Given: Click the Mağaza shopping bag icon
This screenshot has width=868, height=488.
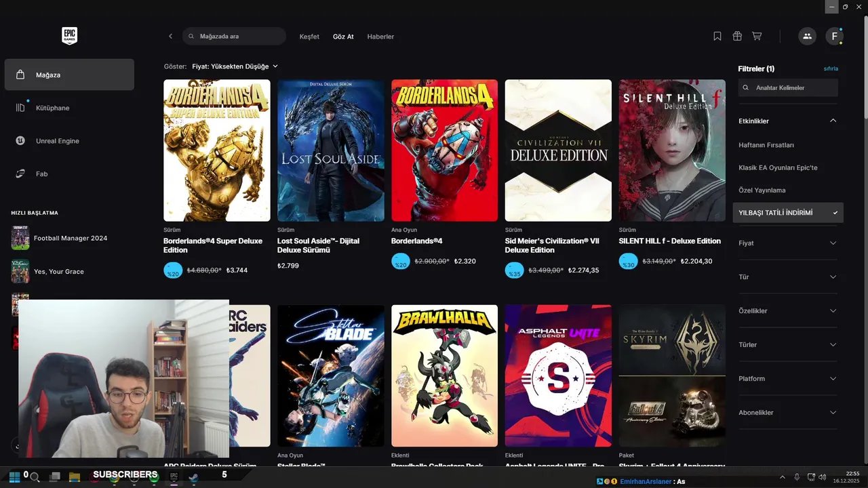Looking at the screenshot, I should coord(20,75).
